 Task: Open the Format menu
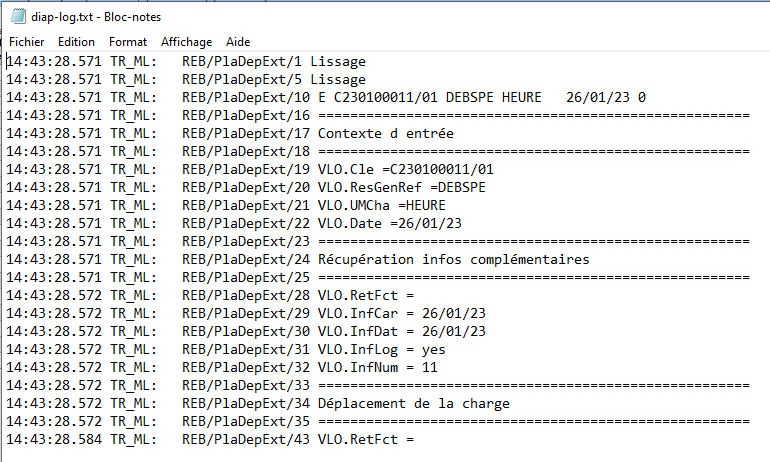coord(128,42)
